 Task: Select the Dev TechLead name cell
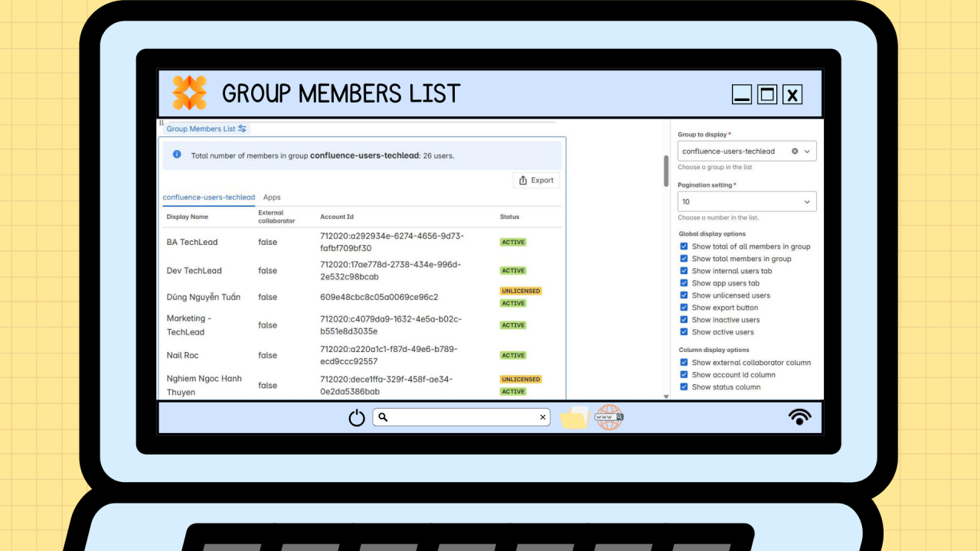(x=194, y=271)
